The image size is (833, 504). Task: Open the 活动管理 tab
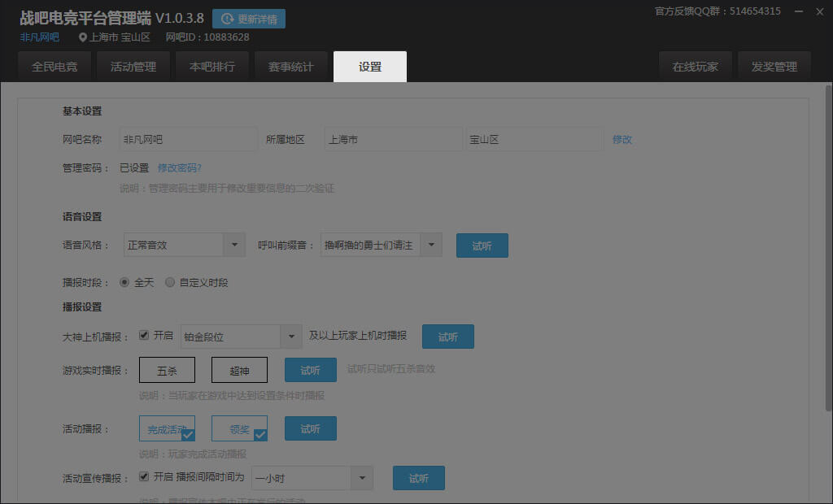click(133, 67)
